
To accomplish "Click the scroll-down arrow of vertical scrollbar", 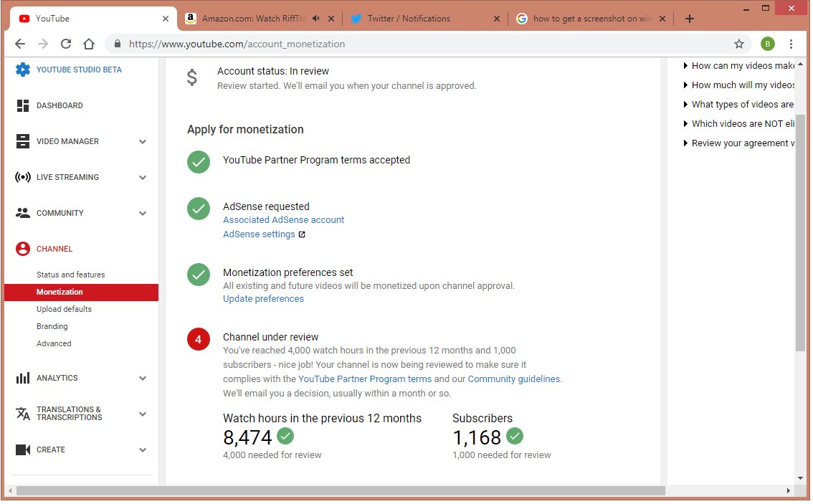I will [x=802, y=479].
